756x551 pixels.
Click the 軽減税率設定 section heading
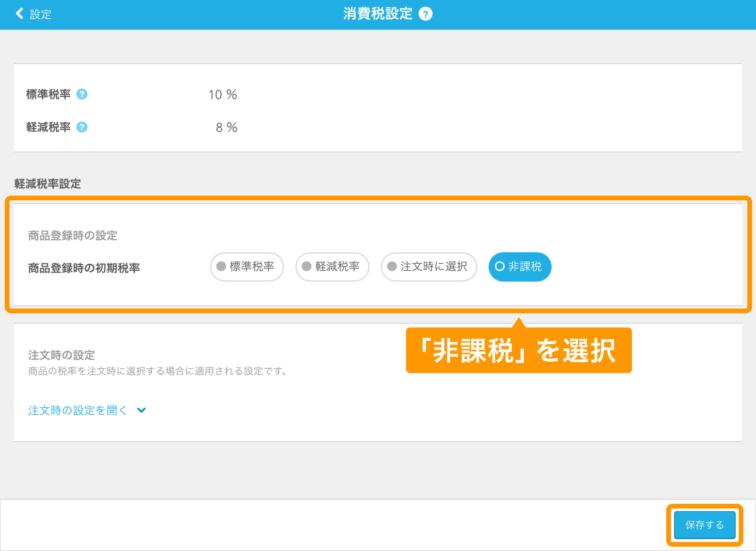(48, 184)
